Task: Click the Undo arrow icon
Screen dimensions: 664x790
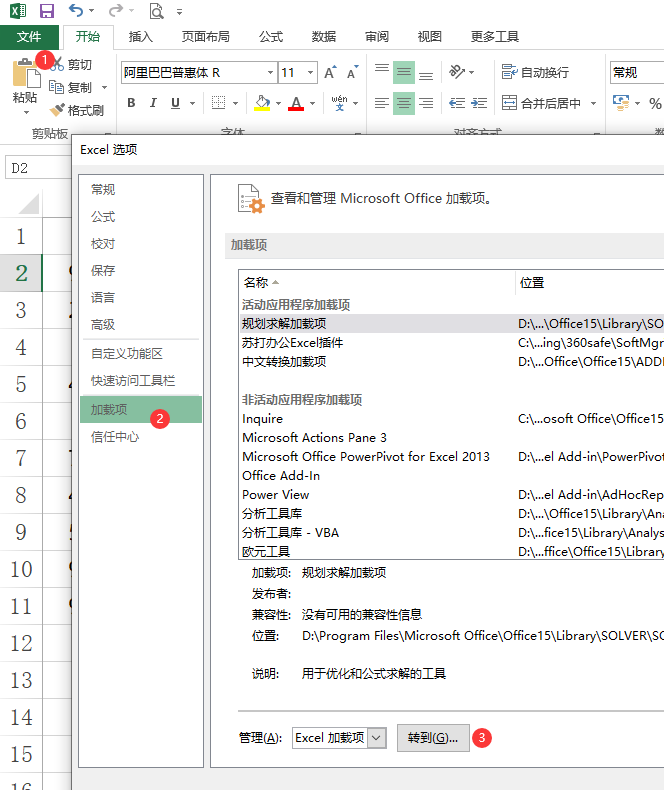Action: click(76, 10)
